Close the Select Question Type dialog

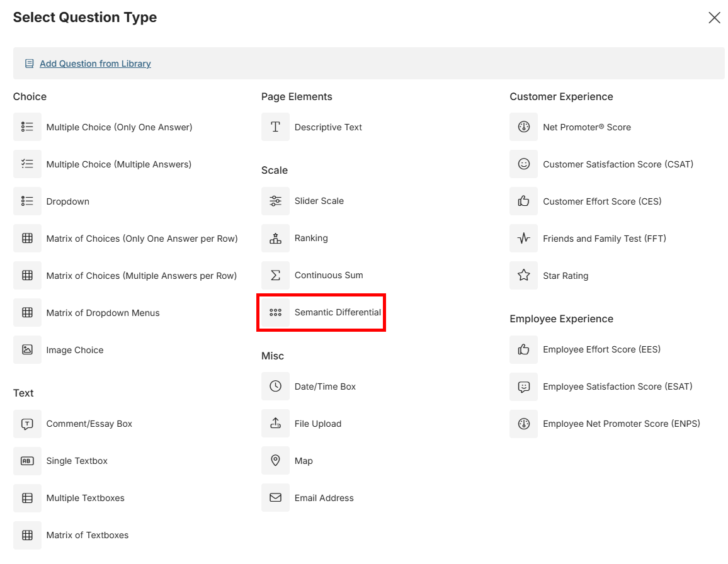714,18
